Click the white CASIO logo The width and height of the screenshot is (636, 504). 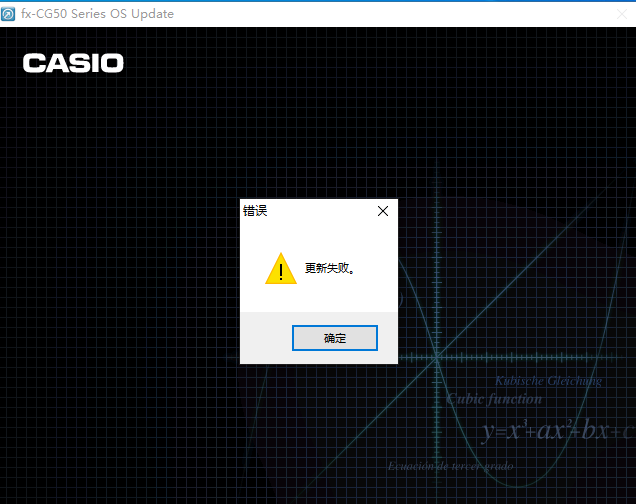73,63
